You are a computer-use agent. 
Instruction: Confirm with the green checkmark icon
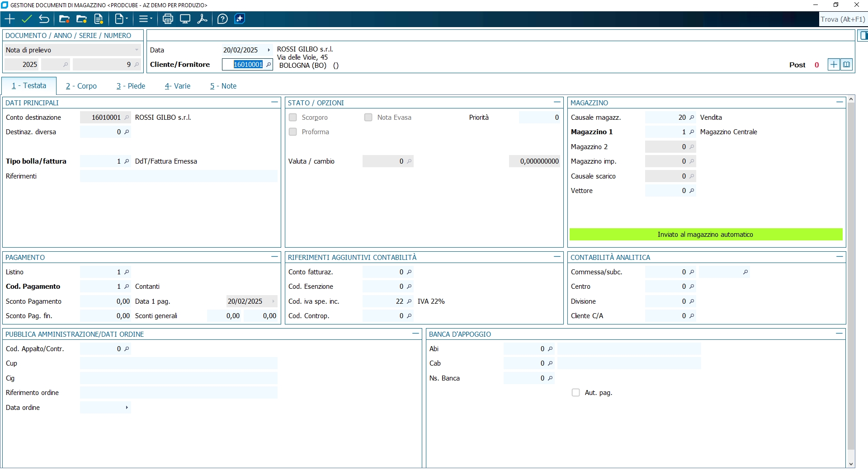(x=27, y=19)
